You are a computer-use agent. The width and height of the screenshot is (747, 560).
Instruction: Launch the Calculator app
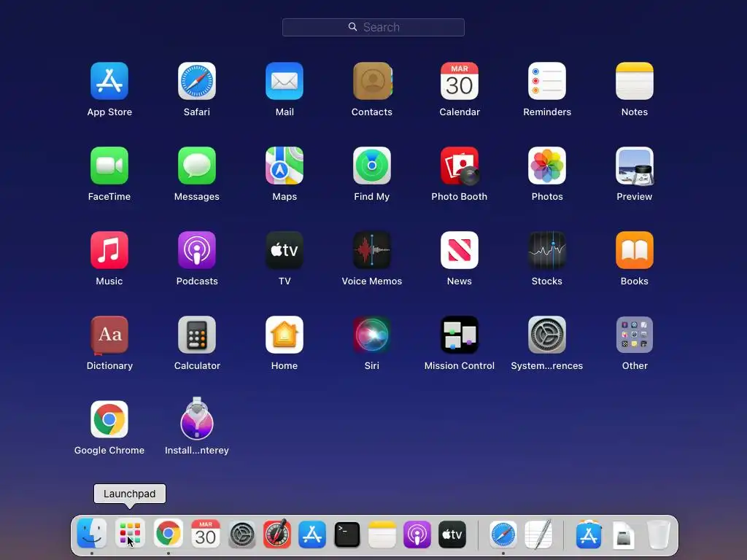coord(197,335)
